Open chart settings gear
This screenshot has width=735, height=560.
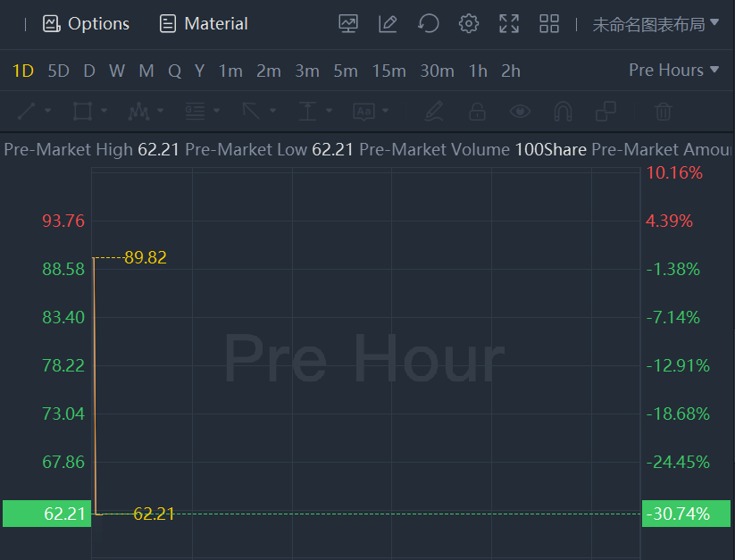pyautogui.click(x=469, y=24)
